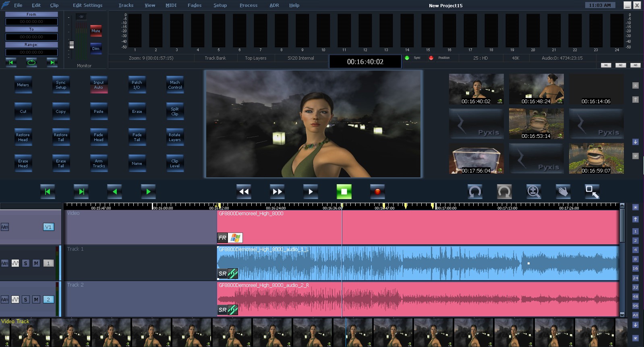This screenshot has height=347, width=644.
Task: Solo Track 2
Action: click(x=26, y=299)
